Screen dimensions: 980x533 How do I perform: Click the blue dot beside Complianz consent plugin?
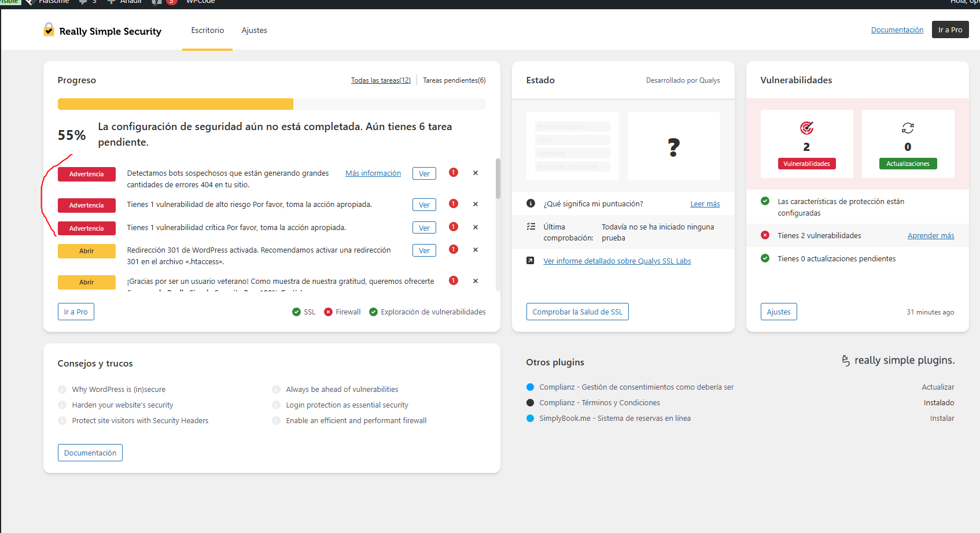(530, 387)
